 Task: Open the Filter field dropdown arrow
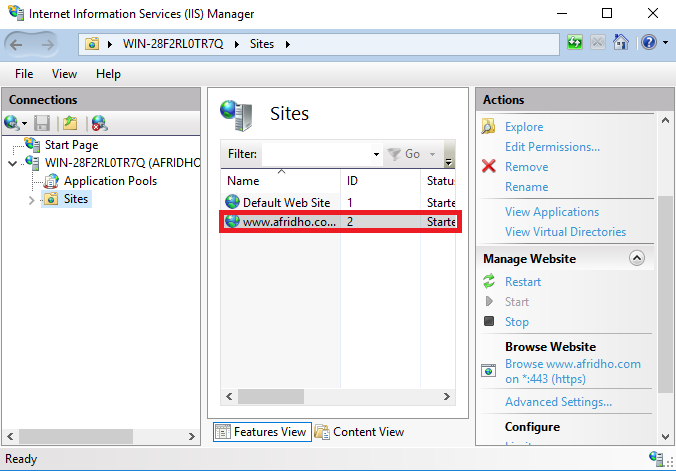tap(376, 154)
